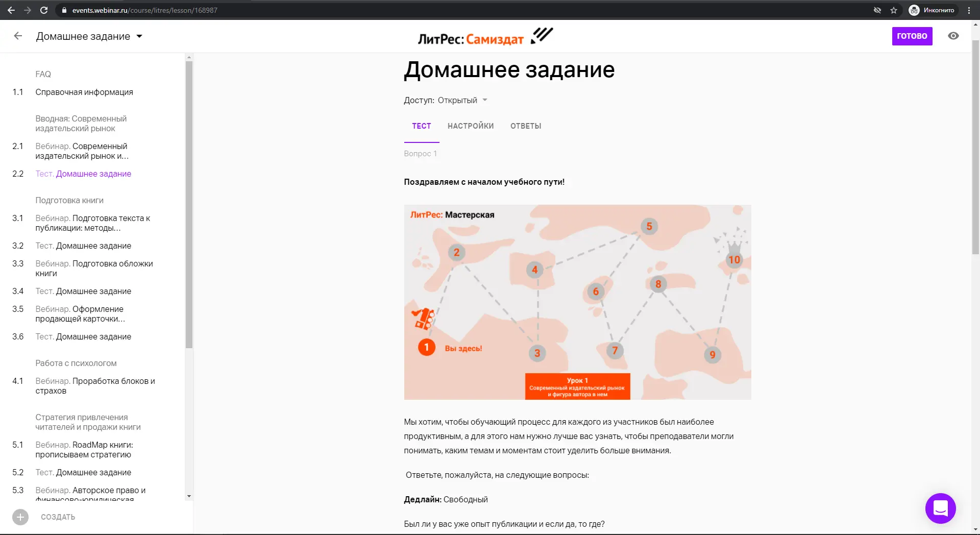
Task: Switch to the НАСТРОЙКИ tab
Action: tap(471, 126)
